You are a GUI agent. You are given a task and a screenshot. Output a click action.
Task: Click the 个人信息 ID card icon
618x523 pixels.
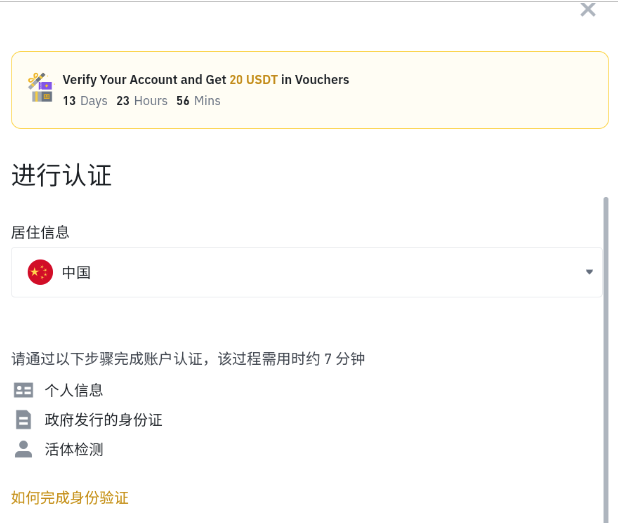pos(24,390)
